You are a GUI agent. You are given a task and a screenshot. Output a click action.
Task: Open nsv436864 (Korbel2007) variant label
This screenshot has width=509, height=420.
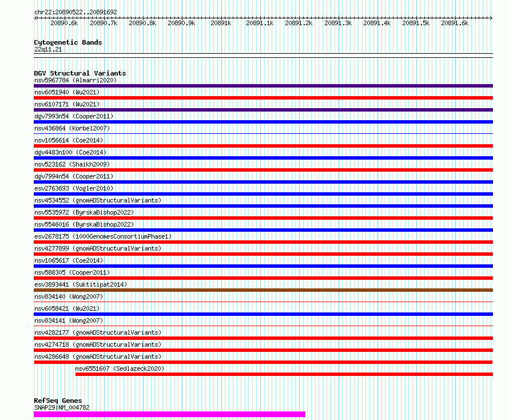pyautogui.click(x=72, y=128)
